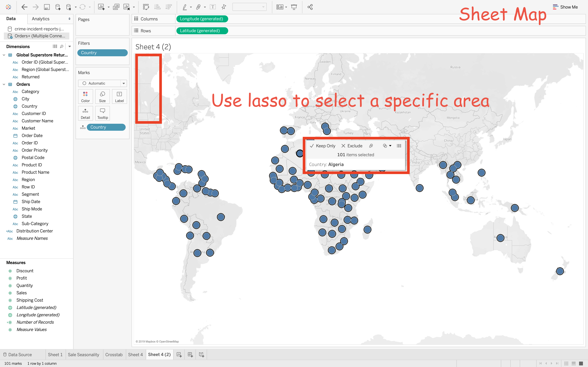Open the Sale Seasonality sheet tab
The width and height of the screenshot is (588, 367).
pos(83,355)
